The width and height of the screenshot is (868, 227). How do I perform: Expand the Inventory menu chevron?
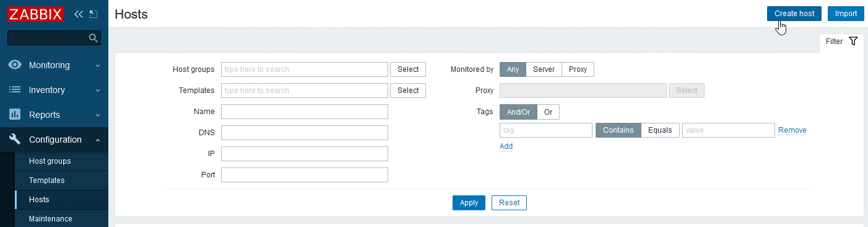coord(98,91)
